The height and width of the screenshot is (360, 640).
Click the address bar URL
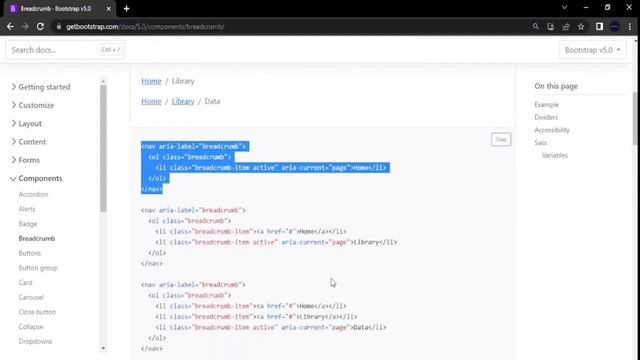(x=145, y=27)
